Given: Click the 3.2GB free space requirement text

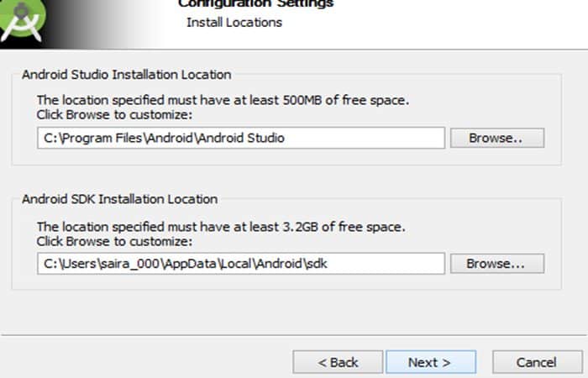Looking at the screenshot, I should coord(221,227).
